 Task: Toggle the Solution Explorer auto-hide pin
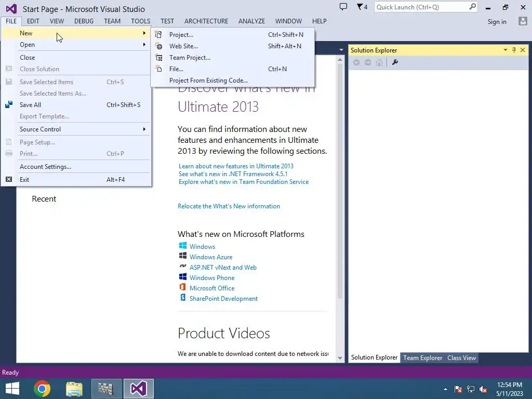[x=514, y=50]
